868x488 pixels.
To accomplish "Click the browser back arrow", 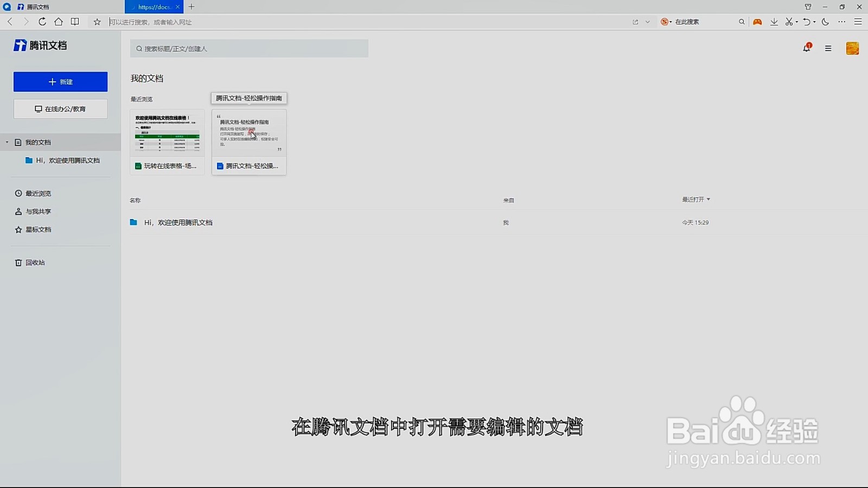I will tap(10, 22).
